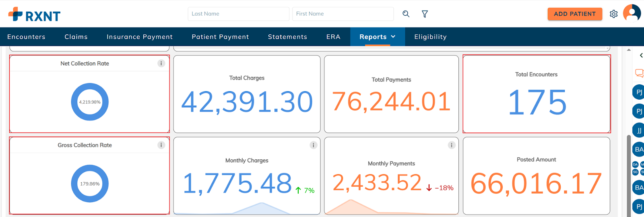Select the JJ user avatar in sidebar

[639, 130]
